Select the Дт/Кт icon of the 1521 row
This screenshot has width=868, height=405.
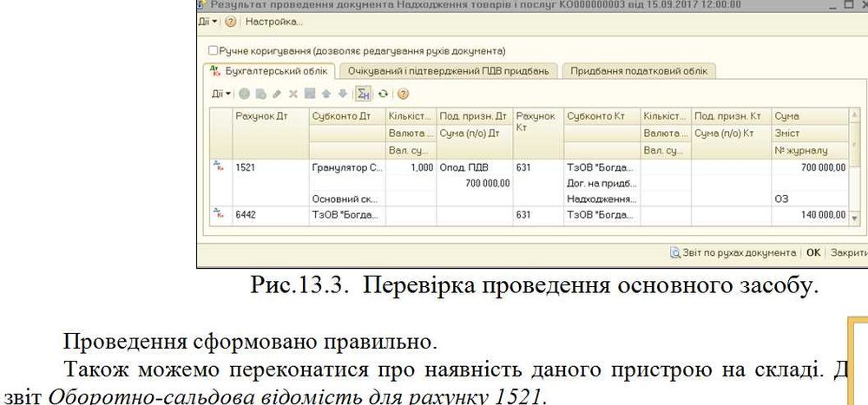pyautogui.click(x=220, y=167)
